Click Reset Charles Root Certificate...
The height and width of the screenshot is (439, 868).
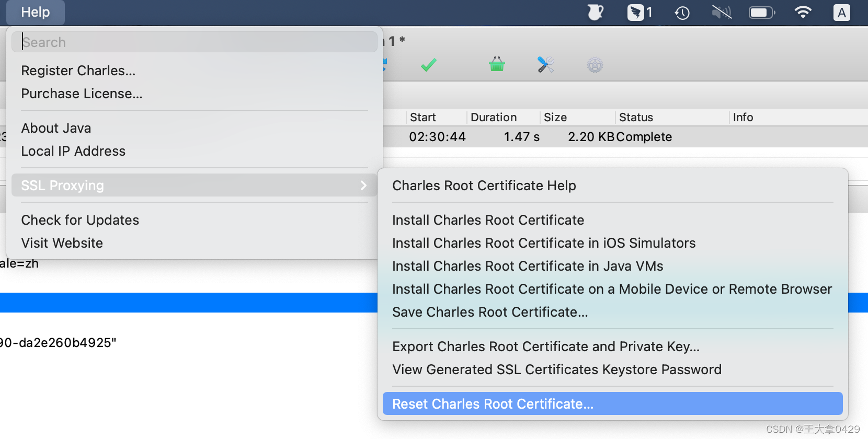[613, 404]
